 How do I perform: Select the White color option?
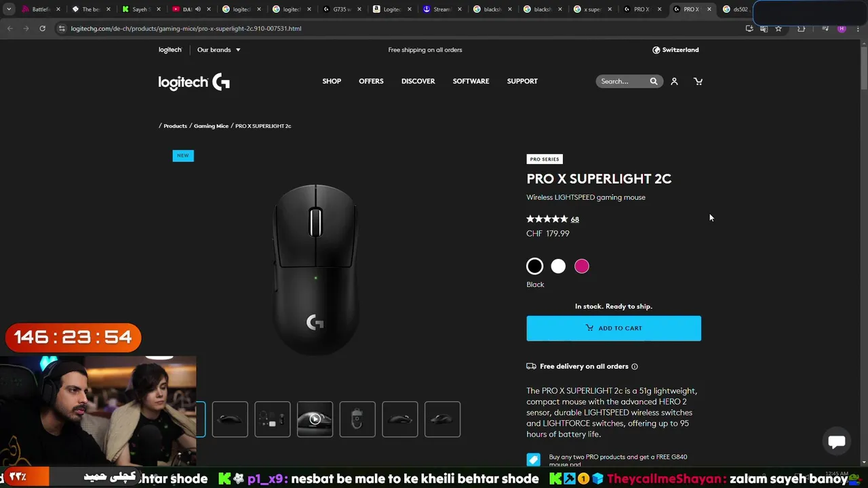pos(558,266)
